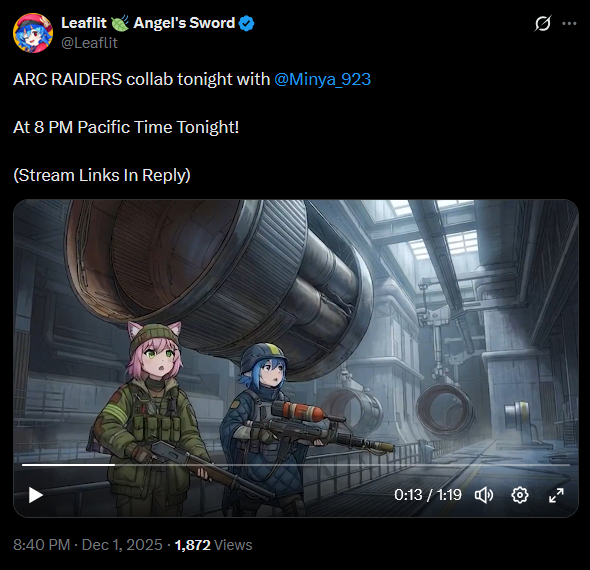Expand the video to fullscreen
Screen dimensions: 590x570
point(556,495)
